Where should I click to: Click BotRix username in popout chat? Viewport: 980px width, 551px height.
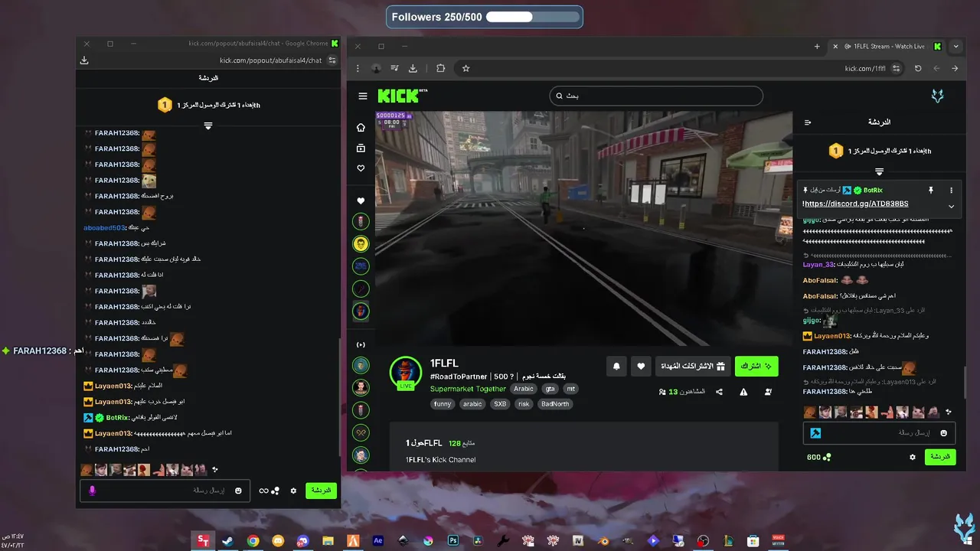[118, 418]
